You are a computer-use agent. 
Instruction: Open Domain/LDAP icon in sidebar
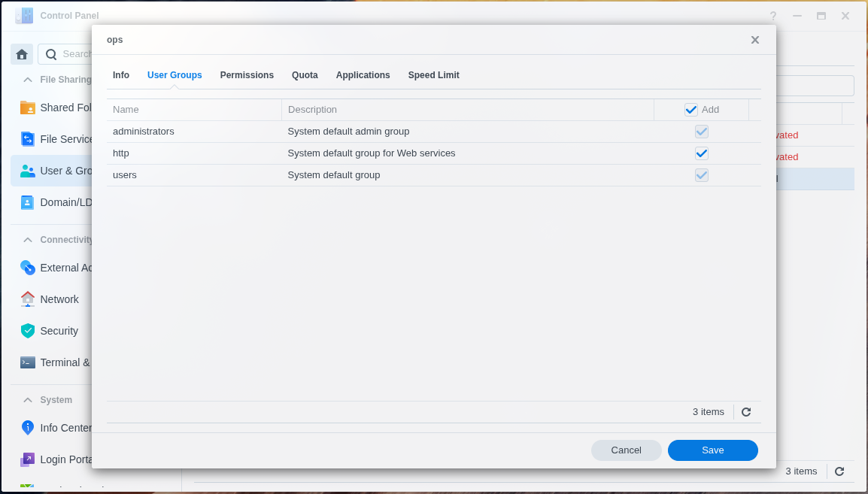(x=27, y=202)
